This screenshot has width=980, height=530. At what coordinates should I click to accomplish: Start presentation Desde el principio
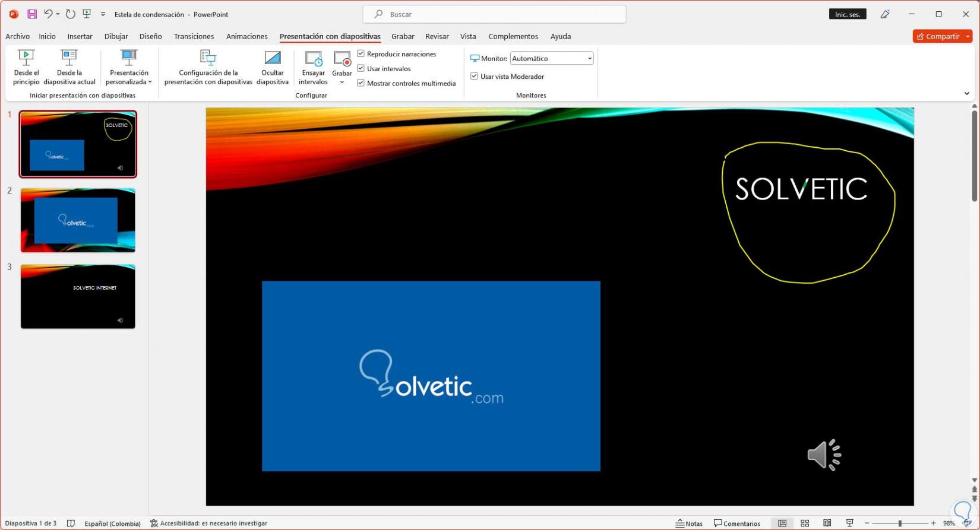tap(26, 68)
